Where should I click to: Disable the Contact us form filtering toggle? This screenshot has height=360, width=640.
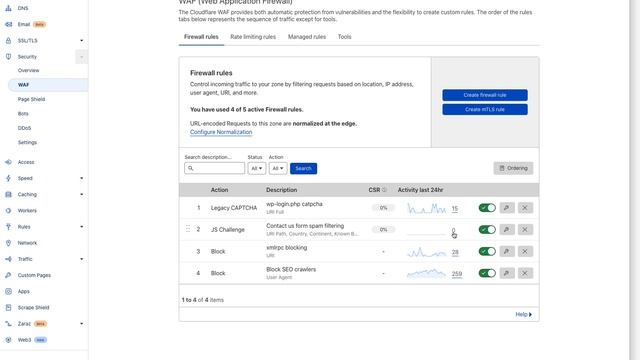[x=487, y=229]
